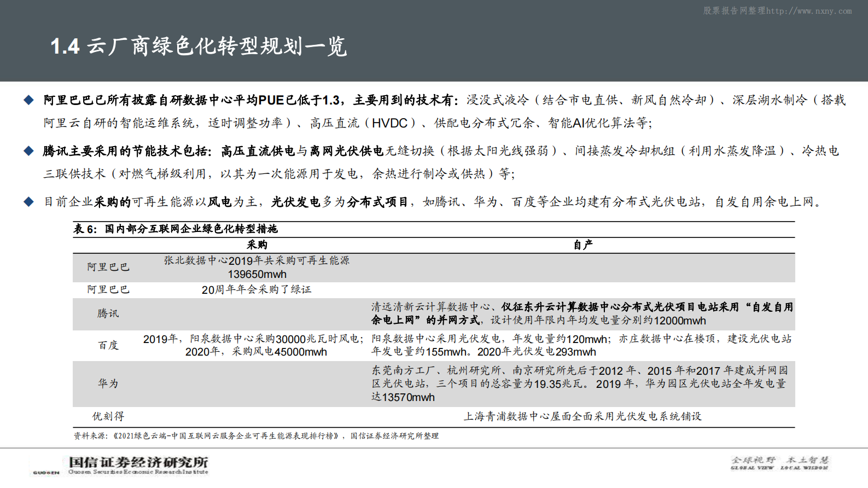Click cell 上海青浦数据中心屋面全面采用光伏发电系统铺设
Viewport: 868px width, 488px height.
point(582,416)
